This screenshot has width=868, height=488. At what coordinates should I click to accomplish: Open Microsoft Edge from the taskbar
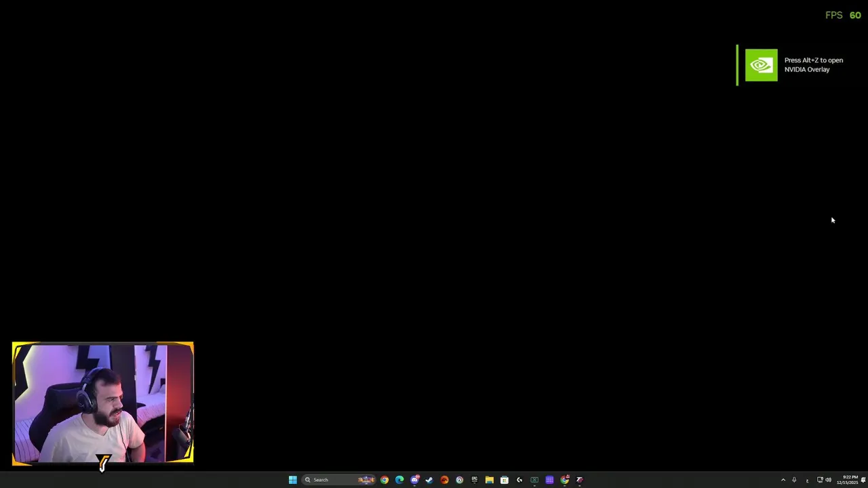(399, 480)
